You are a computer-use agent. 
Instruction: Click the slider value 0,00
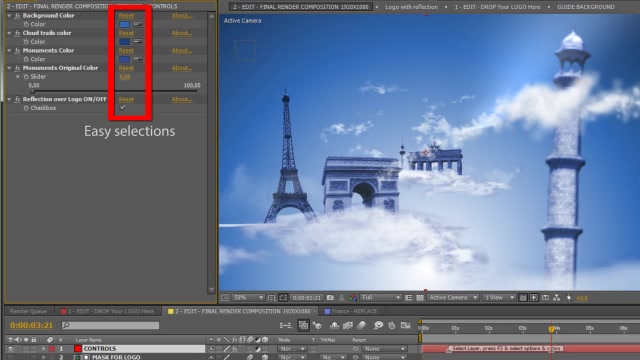point(125,77)
